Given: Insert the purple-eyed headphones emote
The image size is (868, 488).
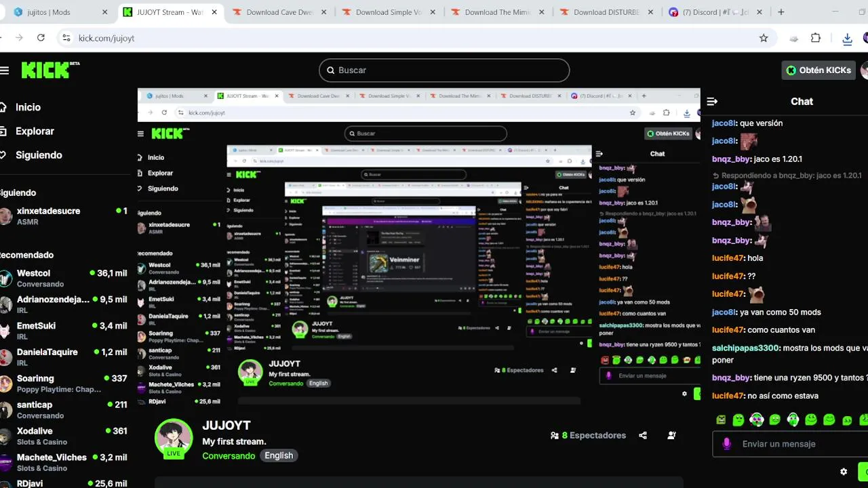Looking at the screenshot, I should [757, 420].
